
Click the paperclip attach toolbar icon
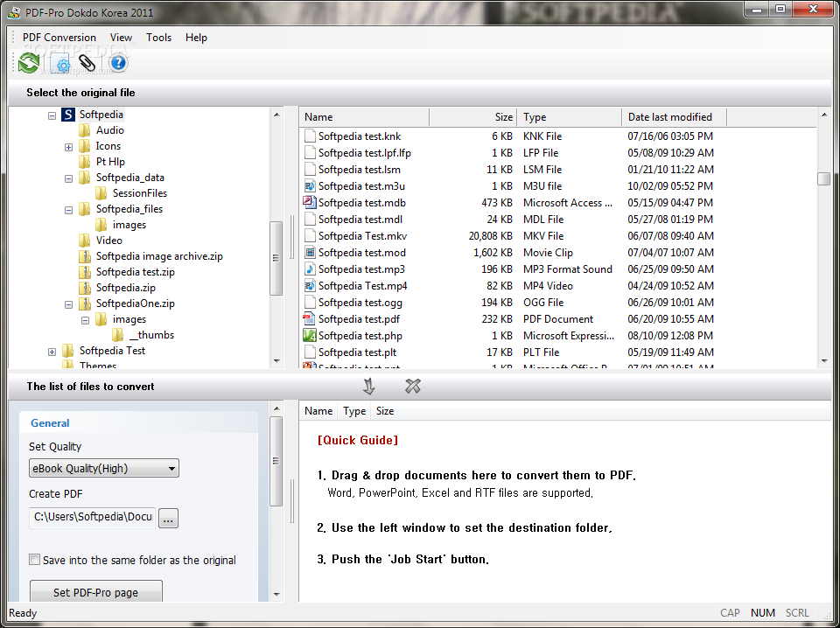87,63
